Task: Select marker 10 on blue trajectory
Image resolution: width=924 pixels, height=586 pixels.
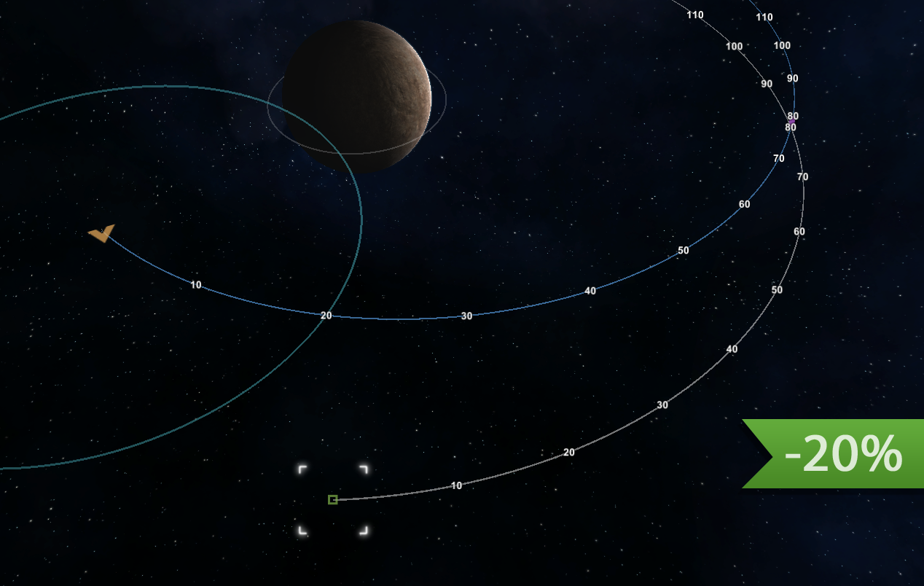Action: click(x=196, y=285)
